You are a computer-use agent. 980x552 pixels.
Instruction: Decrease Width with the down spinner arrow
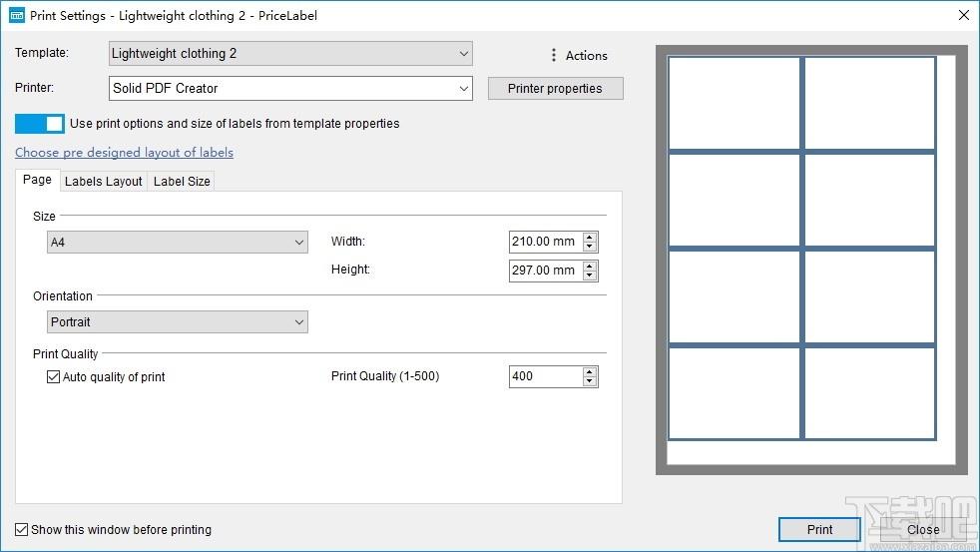(x=590, y=247)
